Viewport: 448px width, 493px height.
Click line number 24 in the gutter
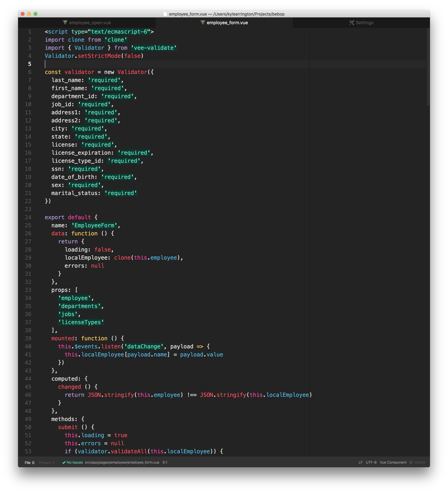click(x=28, y=217)
